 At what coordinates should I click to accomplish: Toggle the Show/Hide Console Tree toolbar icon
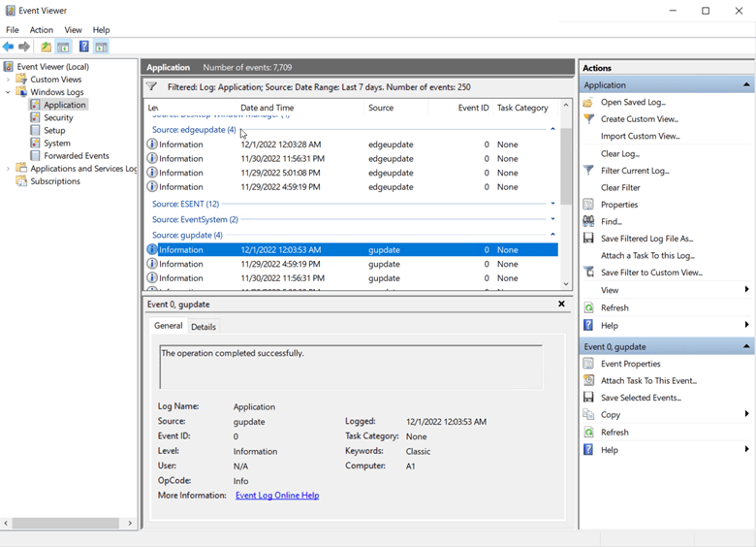[x=63, y=47]
